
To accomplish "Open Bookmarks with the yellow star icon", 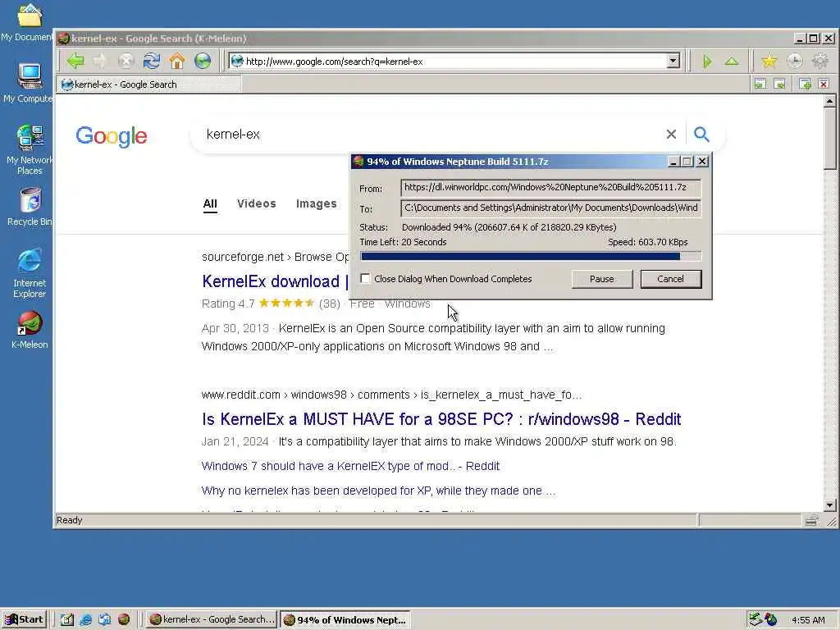I will pos(769,62).
